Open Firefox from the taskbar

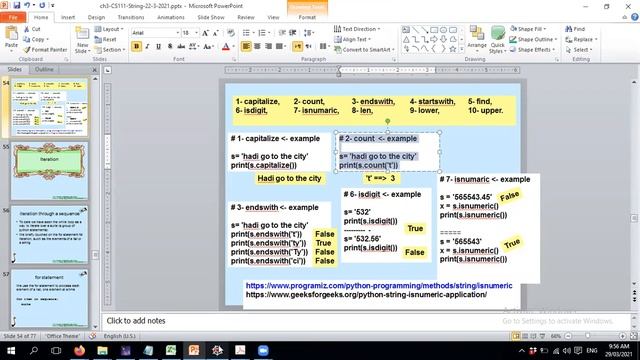point(80,351)
